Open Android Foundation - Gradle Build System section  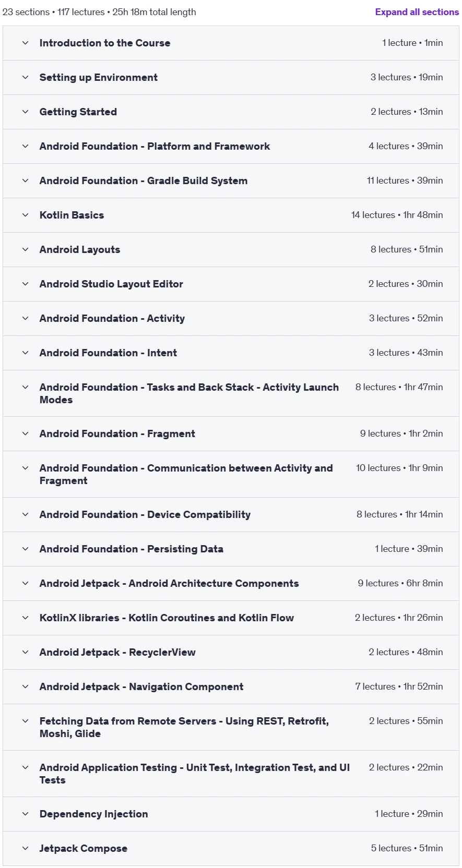click(231, 180)
